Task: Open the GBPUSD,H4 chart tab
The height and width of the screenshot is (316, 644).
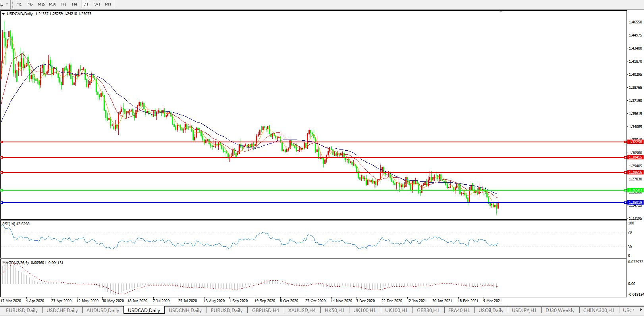Action: point(265,310)
